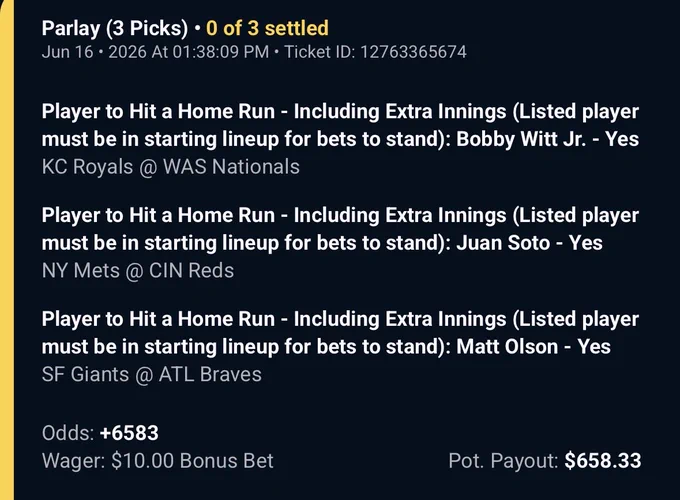Select the KC Royals @ WAS Nationals matchup
This screenshot has width=680, height=500.
coord(170,167)
